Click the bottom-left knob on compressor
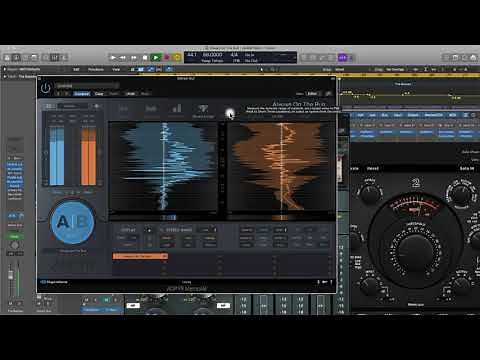This screenshot has height=360, width=480. coord(370,285)
